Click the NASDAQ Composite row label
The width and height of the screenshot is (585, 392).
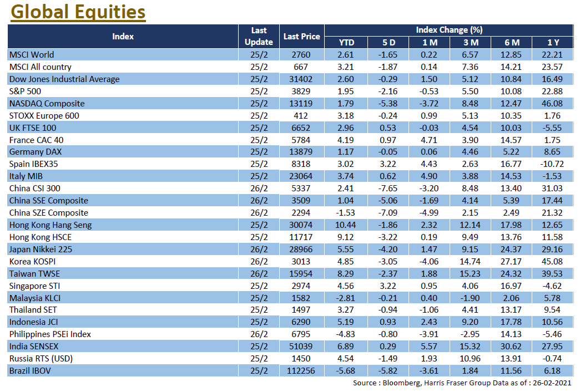click(47, 104)
